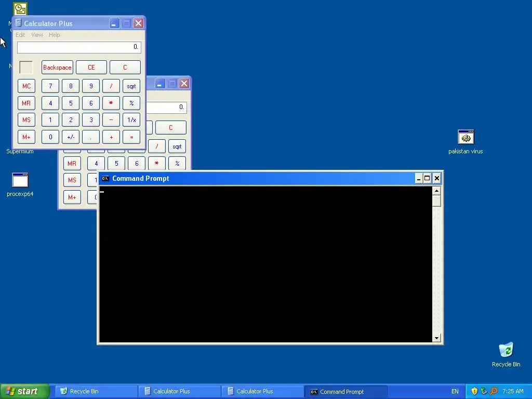Switch to Command Prompt taskbar item

tap(345, 391)
